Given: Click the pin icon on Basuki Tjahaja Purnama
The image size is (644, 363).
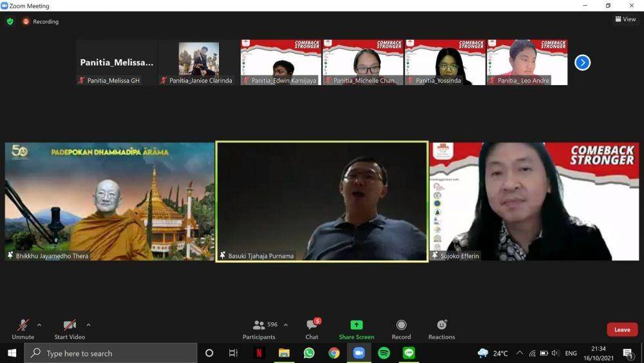Looking at the screenshot, I should point(223,255).
